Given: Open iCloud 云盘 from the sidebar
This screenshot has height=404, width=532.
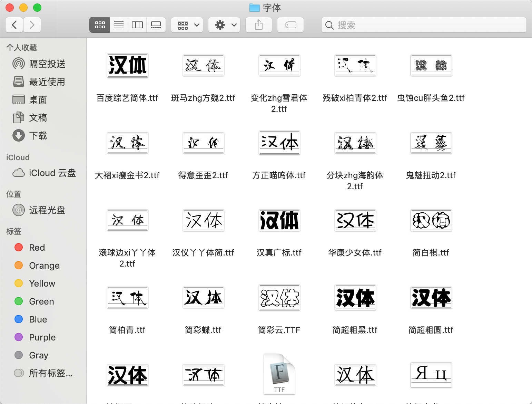Looking at the screenshot, I should (x=52, y=173).
